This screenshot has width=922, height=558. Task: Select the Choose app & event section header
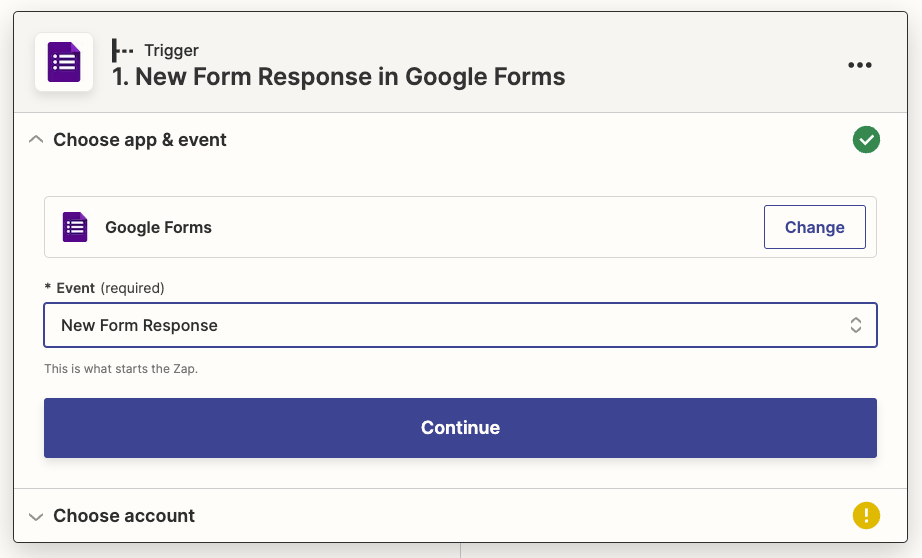coord(140,140)
